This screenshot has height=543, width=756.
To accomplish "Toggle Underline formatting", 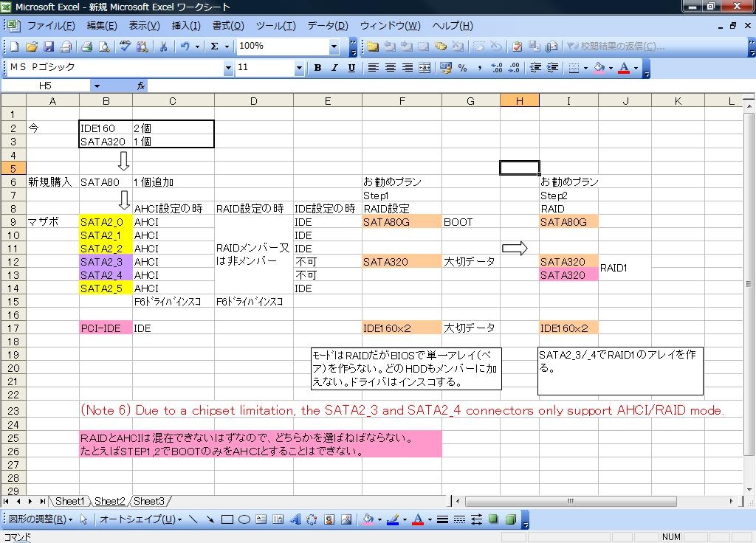I will click(351, 68).
